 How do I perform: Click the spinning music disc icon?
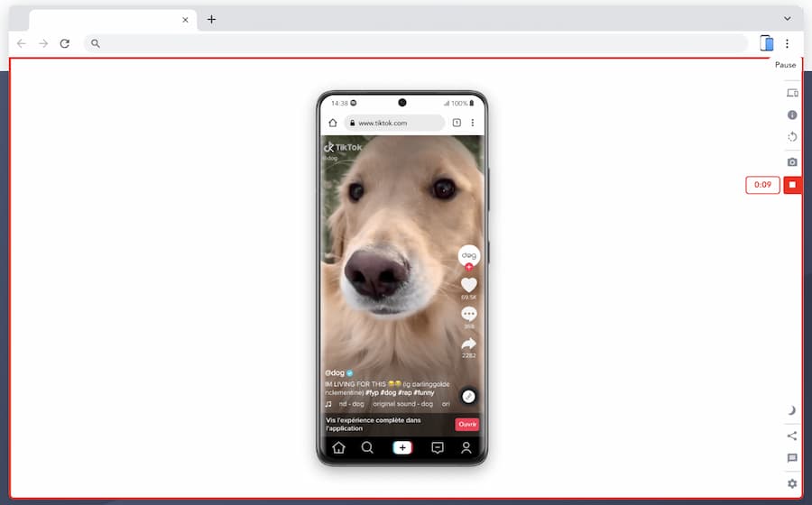pyautogui.click(x=468, y=397)
